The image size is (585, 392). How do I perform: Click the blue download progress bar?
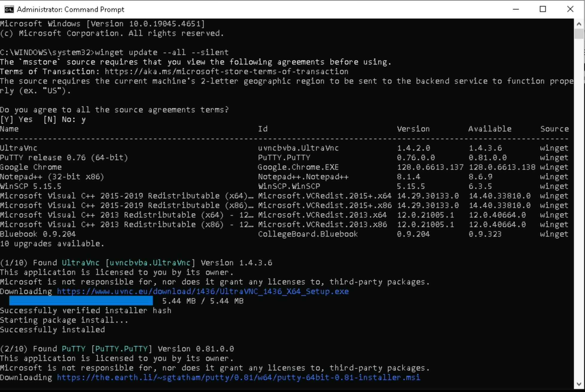pyautogui.click(x=81, y=301)
